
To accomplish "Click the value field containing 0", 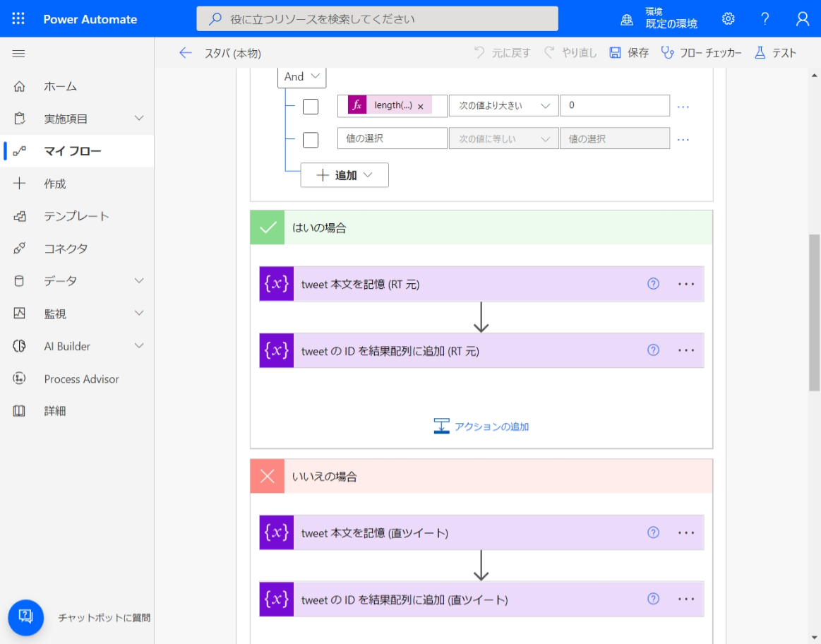I will click(x=615, y=105).
